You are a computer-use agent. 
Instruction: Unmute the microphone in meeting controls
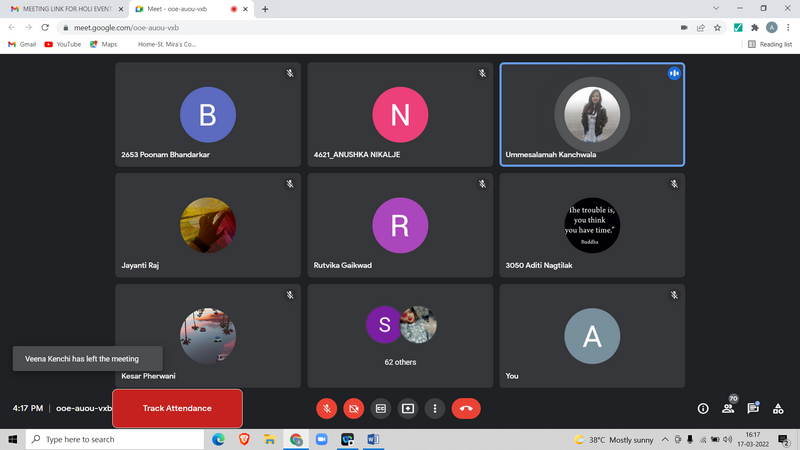[x=326, y=408]
